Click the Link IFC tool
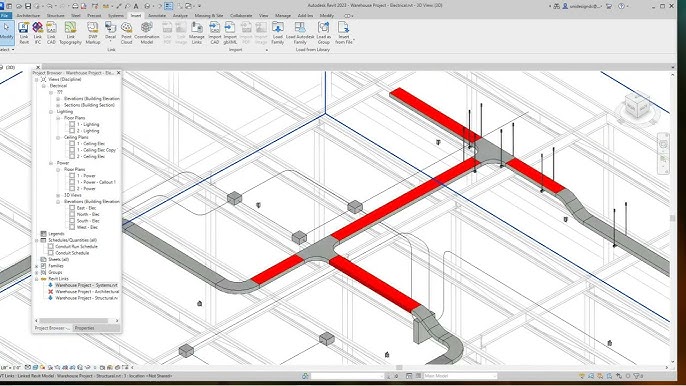The image size is (686, 386). 38,33
